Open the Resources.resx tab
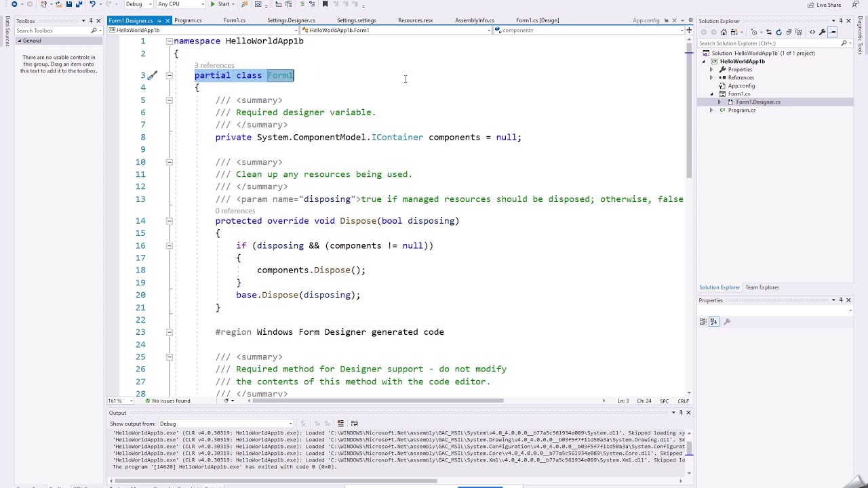The height and width of the screenshot is (488, 868). pos(415,20)
